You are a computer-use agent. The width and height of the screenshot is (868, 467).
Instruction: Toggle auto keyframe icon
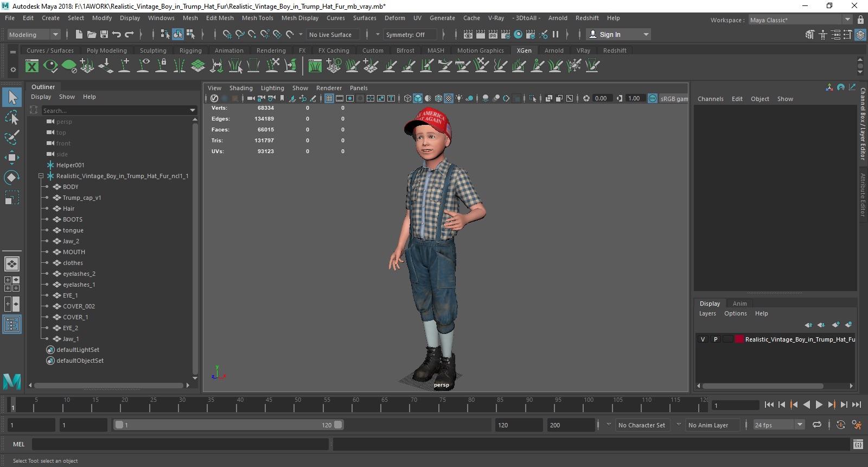(841, 425)
